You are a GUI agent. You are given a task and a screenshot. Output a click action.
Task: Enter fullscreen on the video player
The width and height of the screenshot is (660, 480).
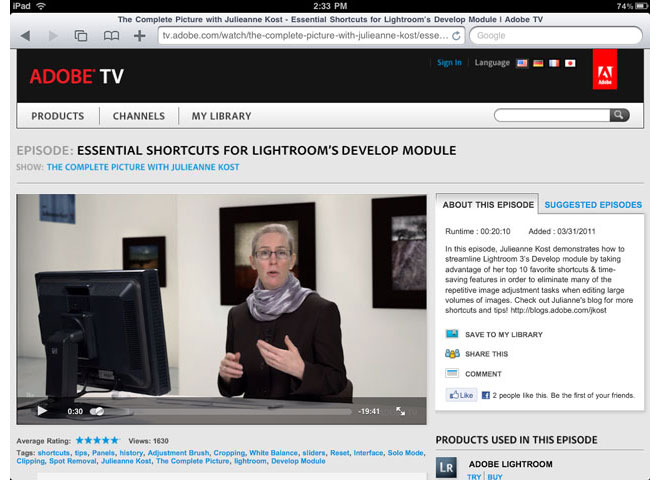point(400,411)
